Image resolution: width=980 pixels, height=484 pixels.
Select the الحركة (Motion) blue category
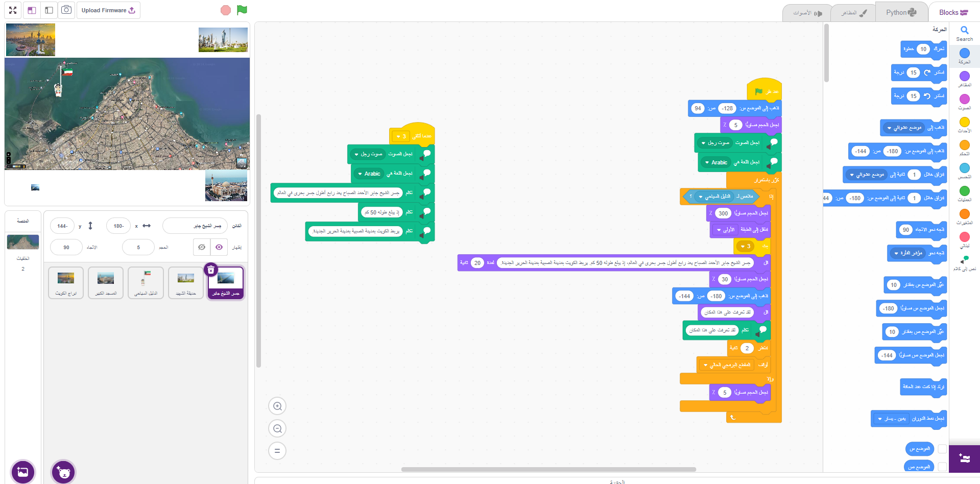point(964,56)
